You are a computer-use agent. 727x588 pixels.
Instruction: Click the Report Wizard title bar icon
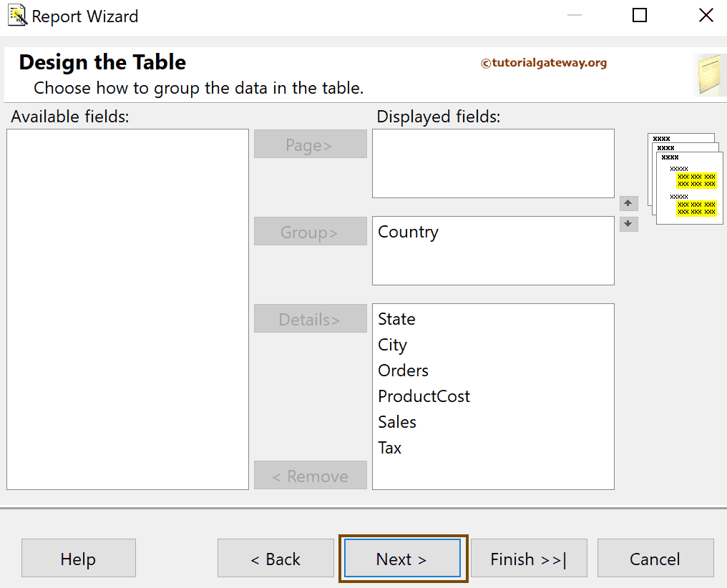pos(16,15)
